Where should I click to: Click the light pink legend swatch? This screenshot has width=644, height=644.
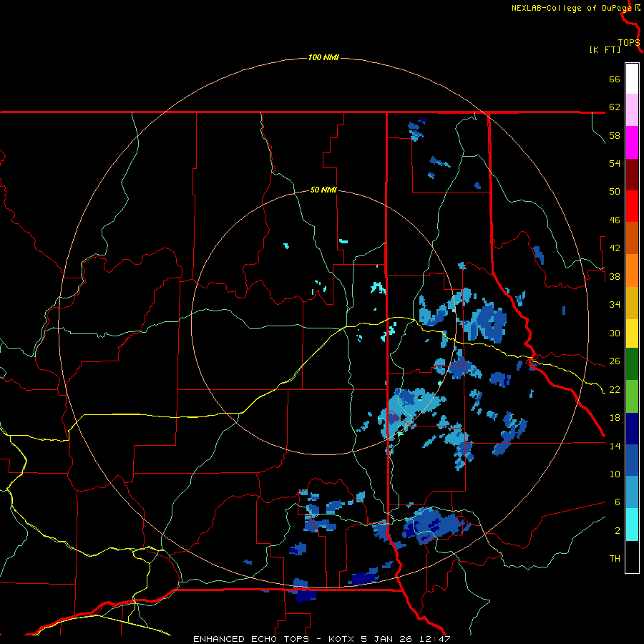pyautogui.click(x=632, y=110)
